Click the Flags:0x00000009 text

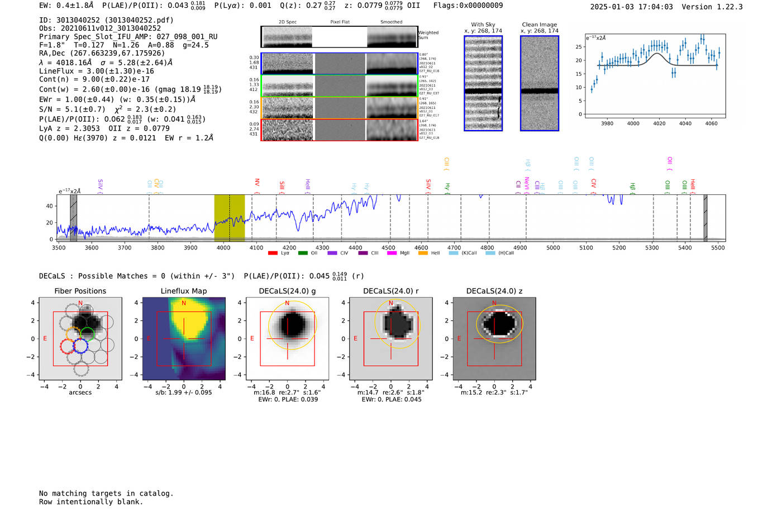click(x=468, y=6)
